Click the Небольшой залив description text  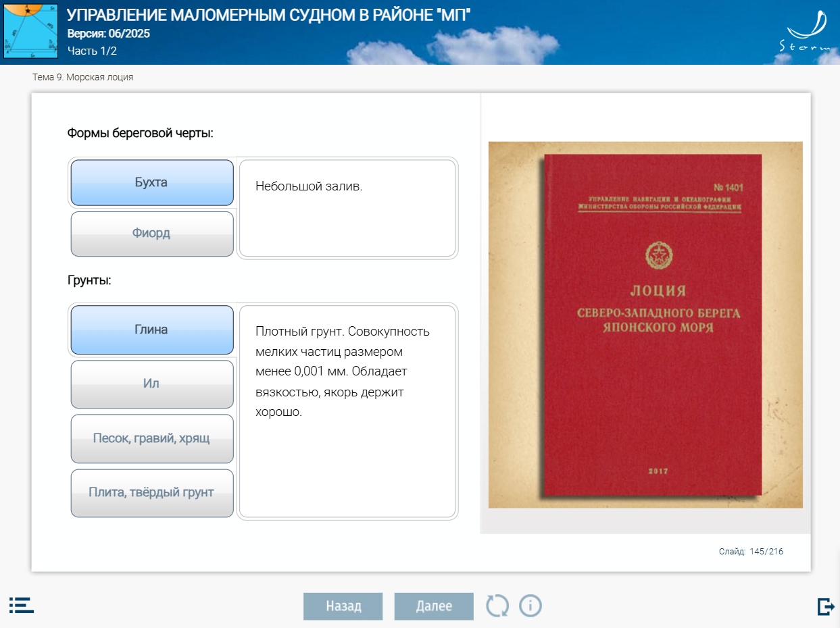pyautogui.click(x=309, y=186)
